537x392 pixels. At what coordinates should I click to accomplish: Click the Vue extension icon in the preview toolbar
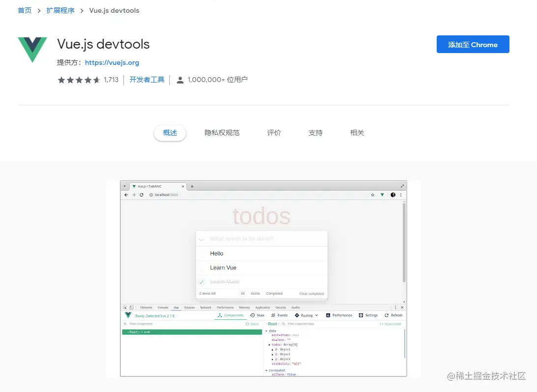382,195
